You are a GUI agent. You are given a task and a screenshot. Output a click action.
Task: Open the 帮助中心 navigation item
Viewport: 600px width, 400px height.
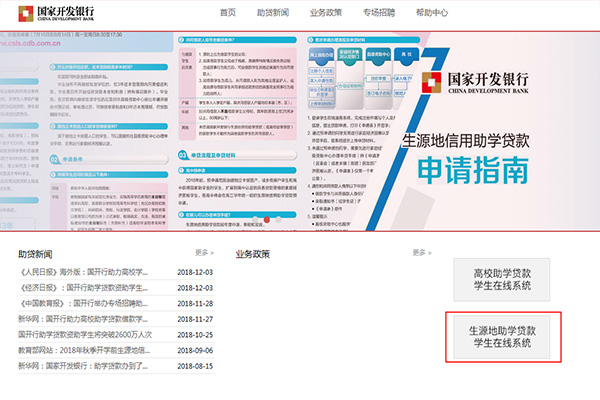[x=432, y=13]
